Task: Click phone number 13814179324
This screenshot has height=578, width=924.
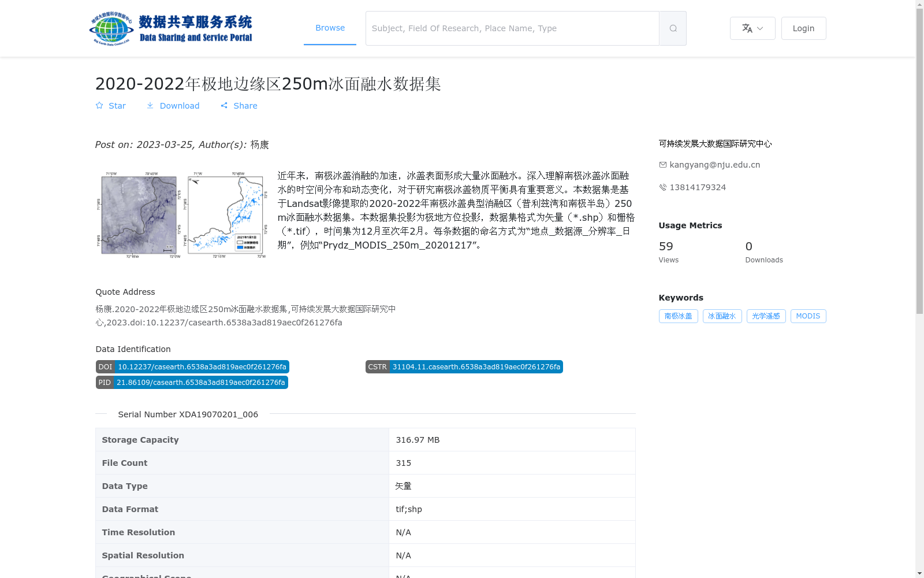Action: click(698, 187)
